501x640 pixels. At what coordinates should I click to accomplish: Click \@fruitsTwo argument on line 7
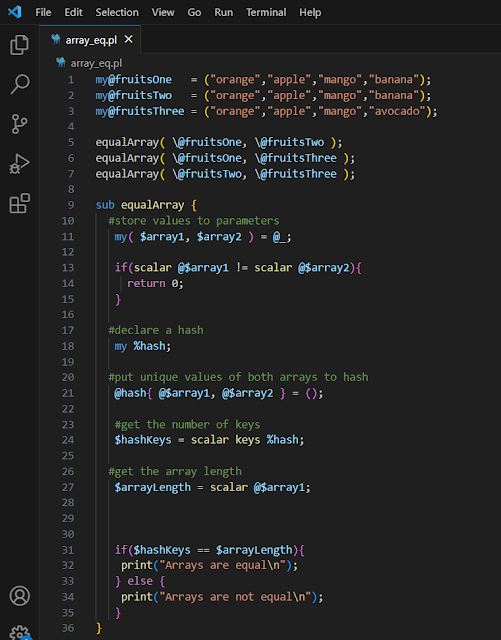207,174
